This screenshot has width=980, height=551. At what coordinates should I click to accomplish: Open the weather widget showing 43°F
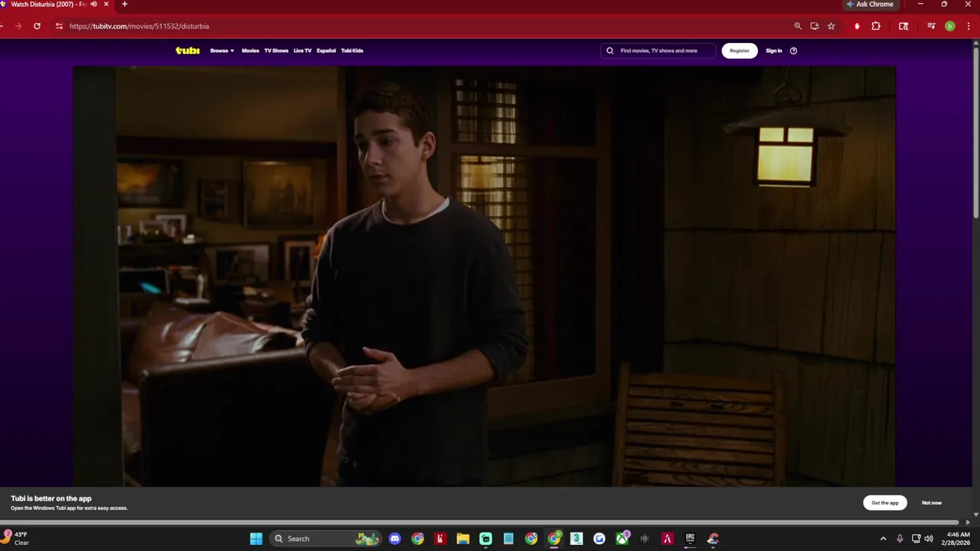tap(17, 539)
